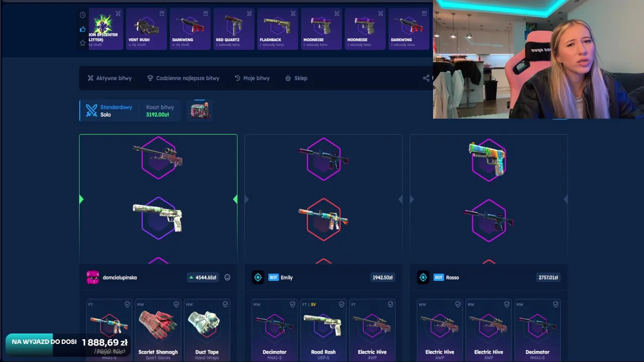
Task: Open the Vent Rush recent drop
Action: (146, 29)
